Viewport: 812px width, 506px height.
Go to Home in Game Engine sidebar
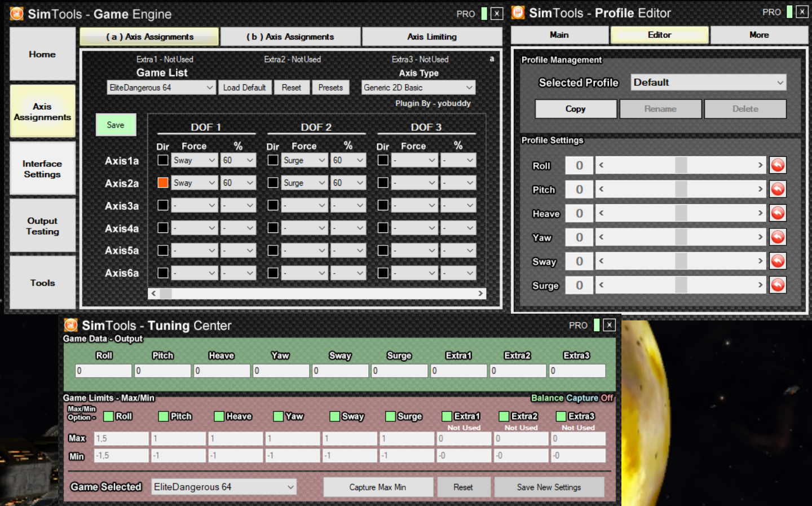(43, 54)
